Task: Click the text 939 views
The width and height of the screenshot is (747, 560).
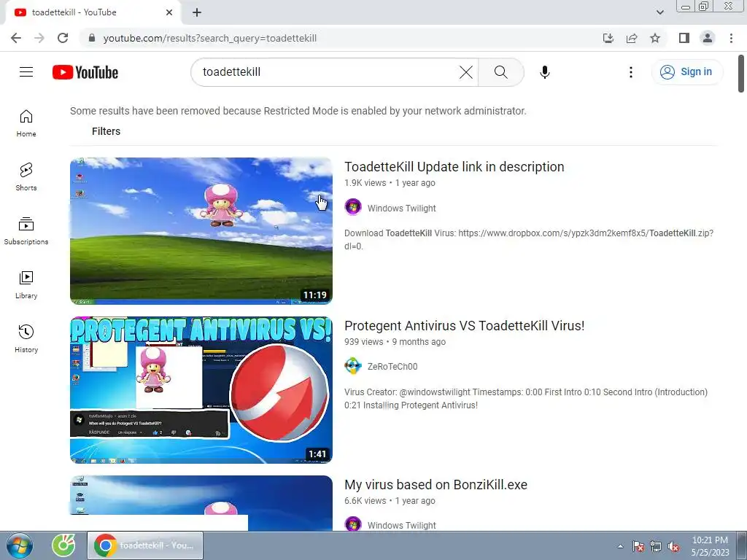Action: pyautogui.click(x=364, y=342)
